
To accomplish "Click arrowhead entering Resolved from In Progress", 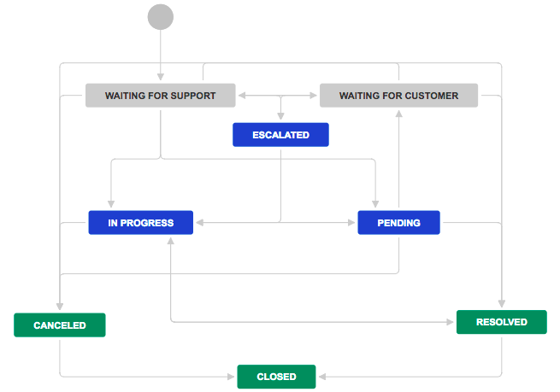I will click(451, 322).
